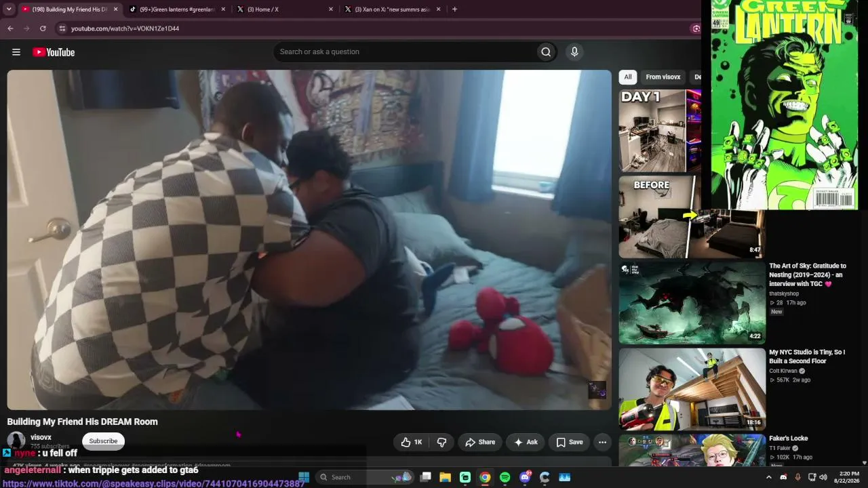
Task: Open the visovx channel avatar
Action: tap(16, 441)
